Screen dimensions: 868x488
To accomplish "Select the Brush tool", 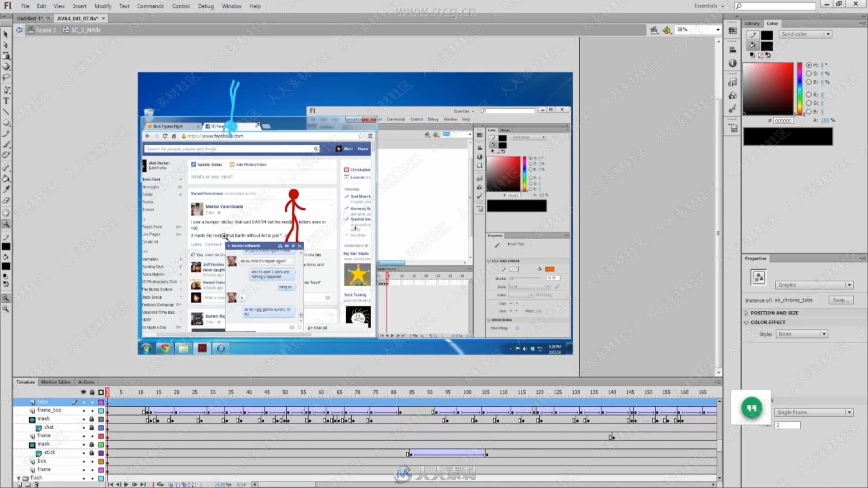I will click(x=6, y=145).
